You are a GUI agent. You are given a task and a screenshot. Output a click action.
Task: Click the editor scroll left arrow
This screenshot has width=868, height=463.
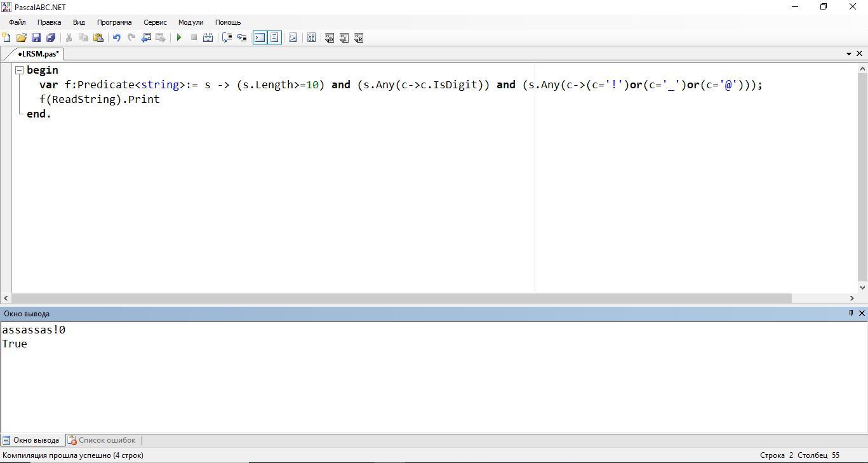[6, 298]
